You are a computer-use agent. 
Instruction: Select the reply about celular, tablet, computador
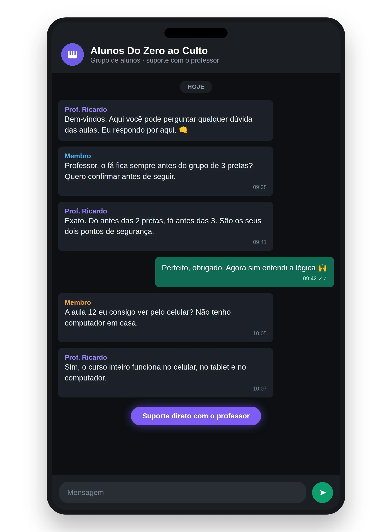(165, 373)
